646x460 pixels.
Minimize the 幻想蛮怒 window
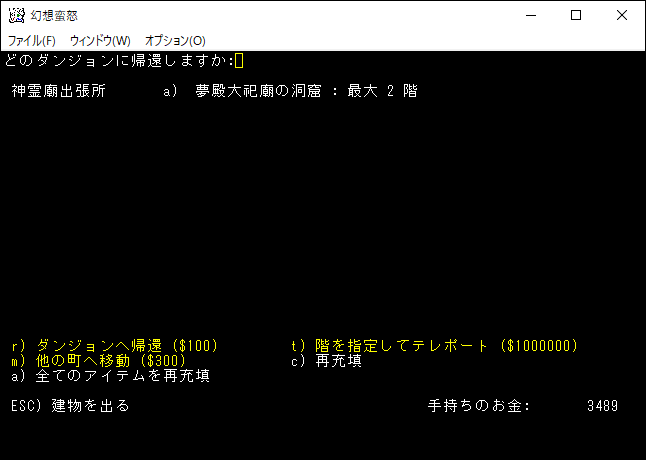[530, 15]
